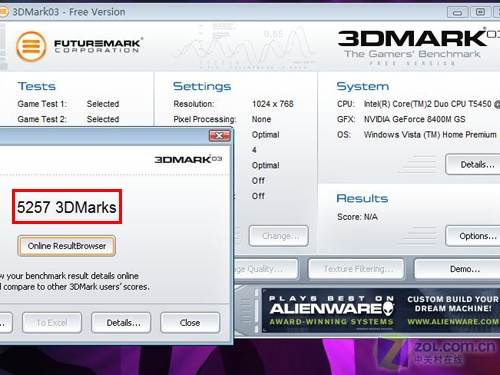
Task: Click the Resolution value 1024 x 768
Action: tap(273, 104)
